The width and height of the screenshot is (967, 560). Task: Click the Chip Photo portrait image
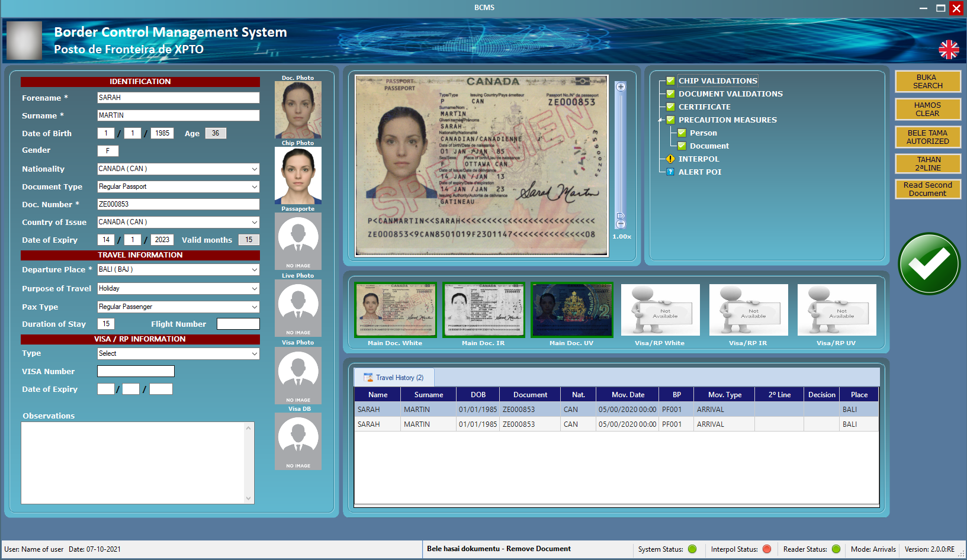(x=298, y=175)
